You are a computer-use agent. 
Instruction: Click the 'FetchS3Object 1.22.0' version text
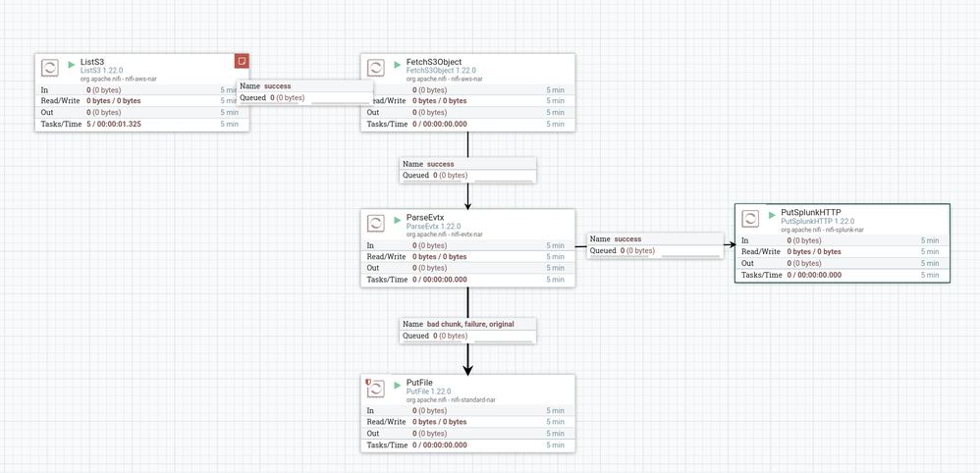click(441, 71)
